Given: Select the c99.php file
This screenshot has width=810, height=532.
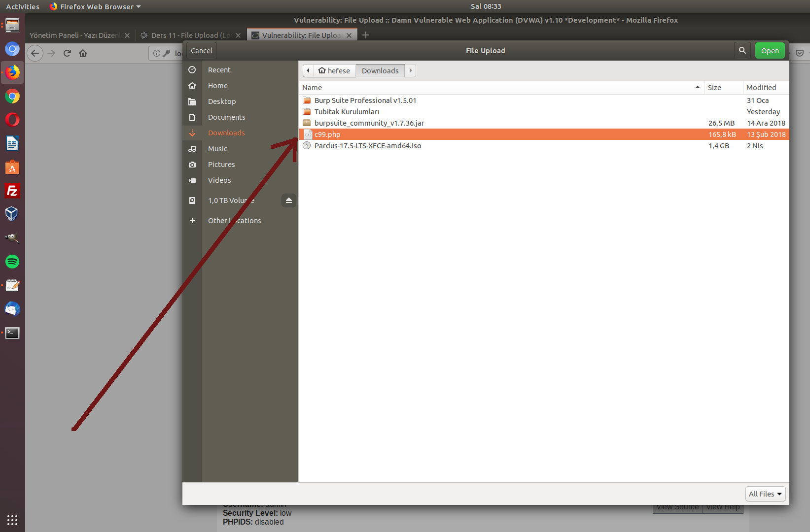Looking at the screenshot, I should 544,134.
